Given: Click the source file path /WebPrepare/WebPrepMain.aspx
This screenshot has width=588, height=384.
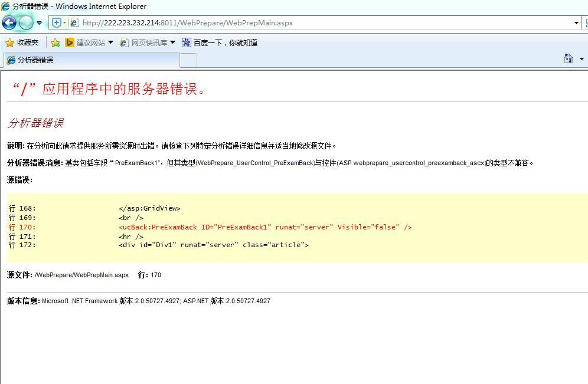Looking at the screenshot, I should [x=81, y=275].
